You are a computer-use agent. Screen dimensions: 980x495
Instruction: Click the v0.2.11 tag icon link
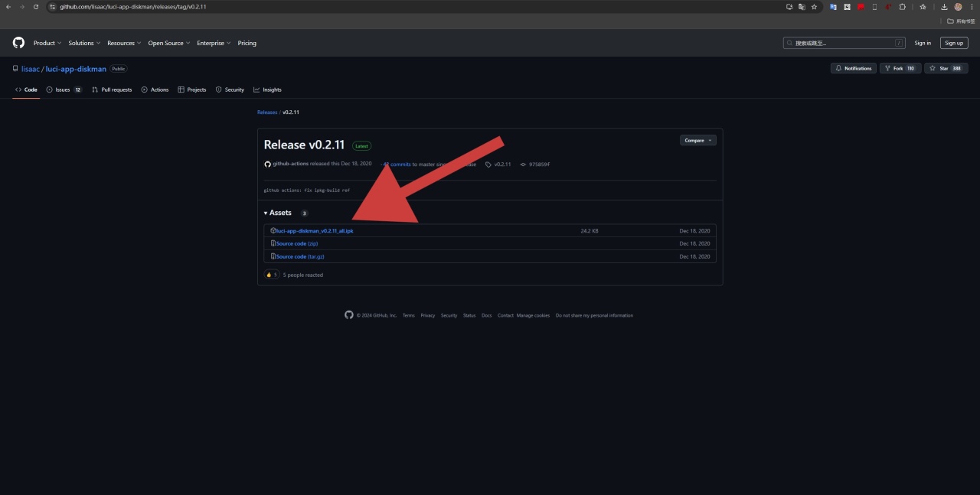click(498, 164)
